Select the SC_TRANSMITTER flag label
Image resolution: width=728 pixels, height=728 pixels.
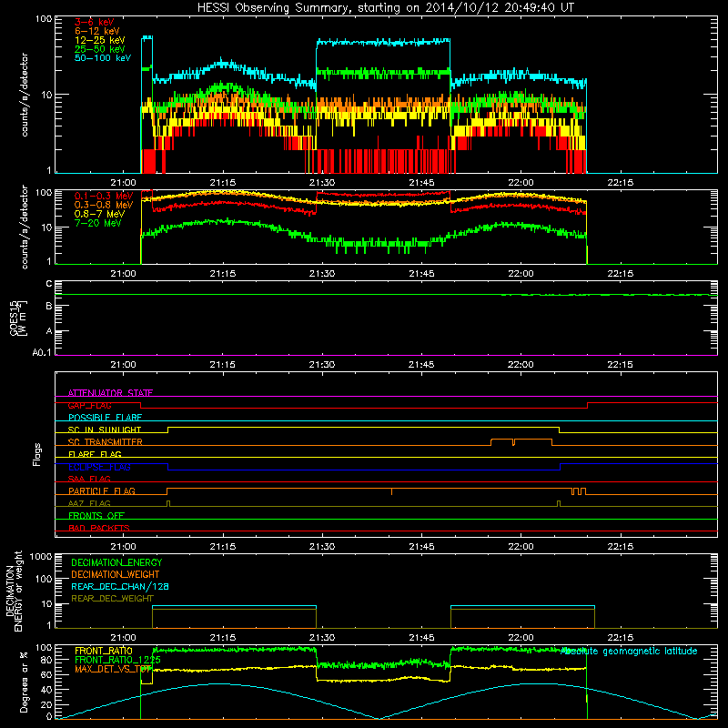(106, 442)
